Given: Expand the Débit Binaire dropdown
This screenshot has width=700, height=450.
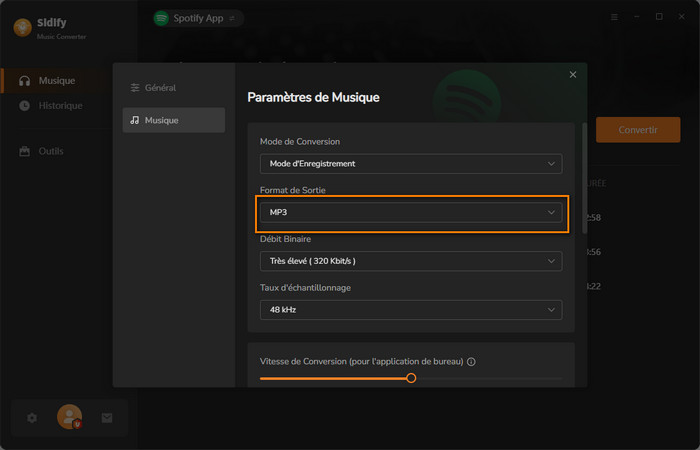Looking at the screenshot, I should click(x=410, y=261).
